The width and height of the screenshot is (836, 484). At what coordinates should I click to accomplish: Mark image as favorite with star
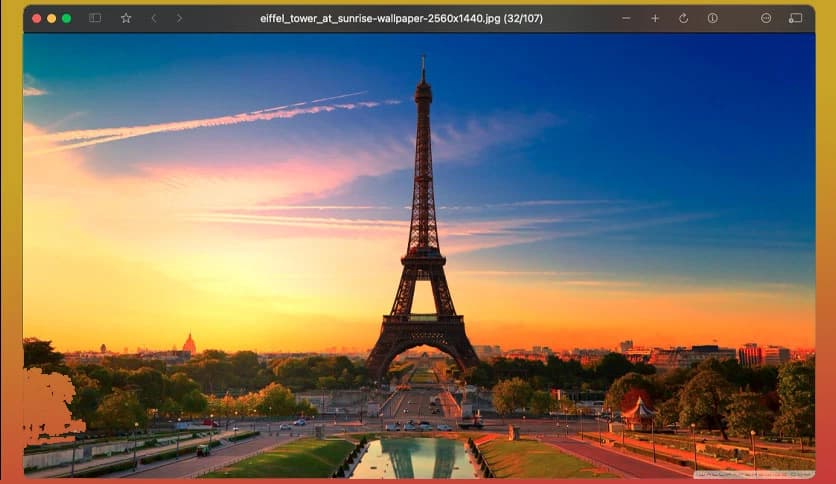[126, 18]
